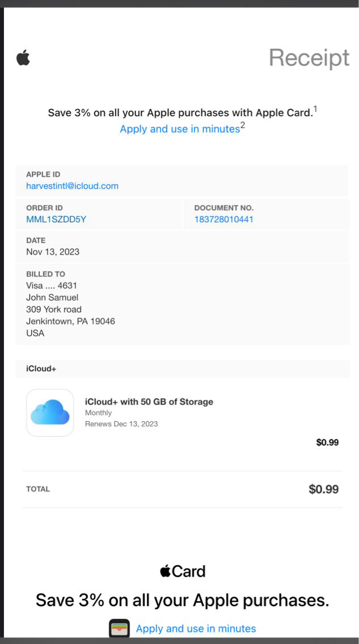Click the iCloud cloud app icon
The width and height of the screenshot is (359, 644).
[x=50, y=413]
